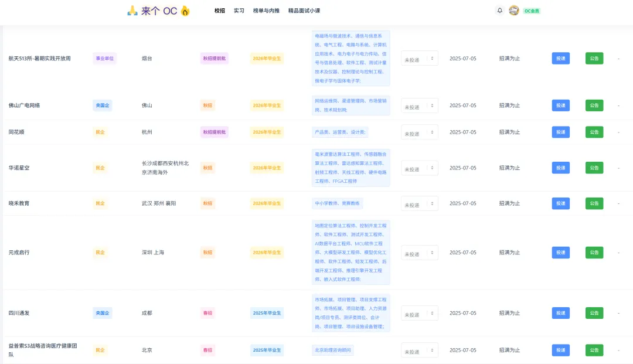Click 秋招提前批 tag on 同花顺 row

click(215, 132)
